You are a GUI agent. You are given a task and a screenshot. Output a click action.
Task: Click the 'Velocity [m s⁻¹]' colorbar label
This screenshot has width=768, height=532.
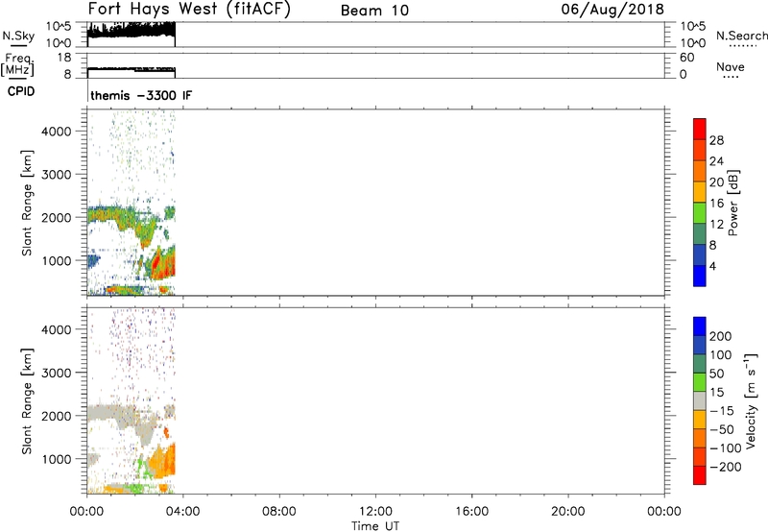pyautogui.click(x=751, y=400)
